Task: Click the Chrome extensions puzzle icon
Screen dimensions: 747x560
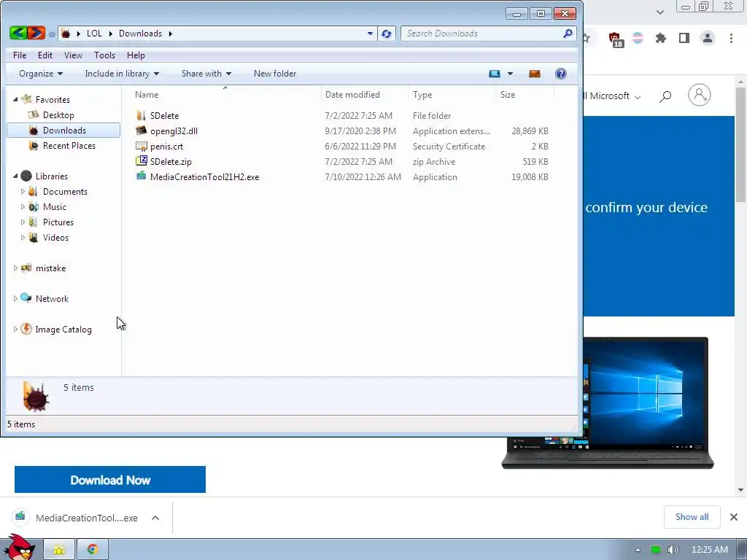Action: click(x=660, y=38)
